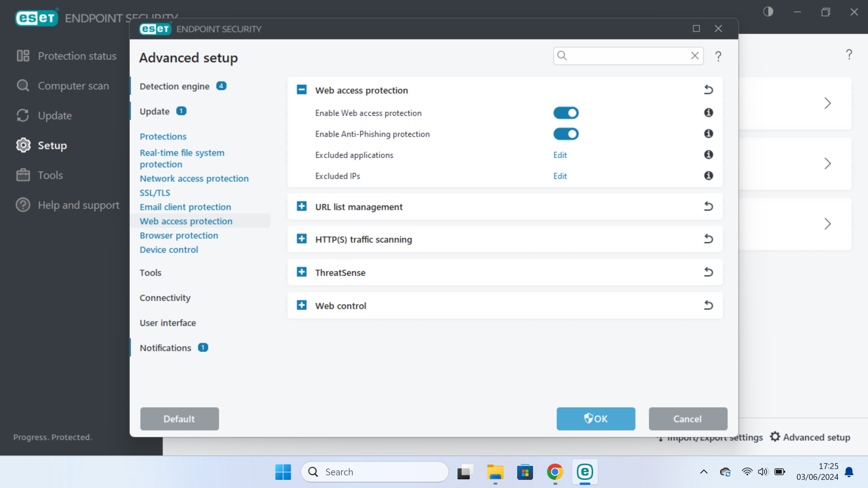Select Connectivity category

click(x=165, y=298)
